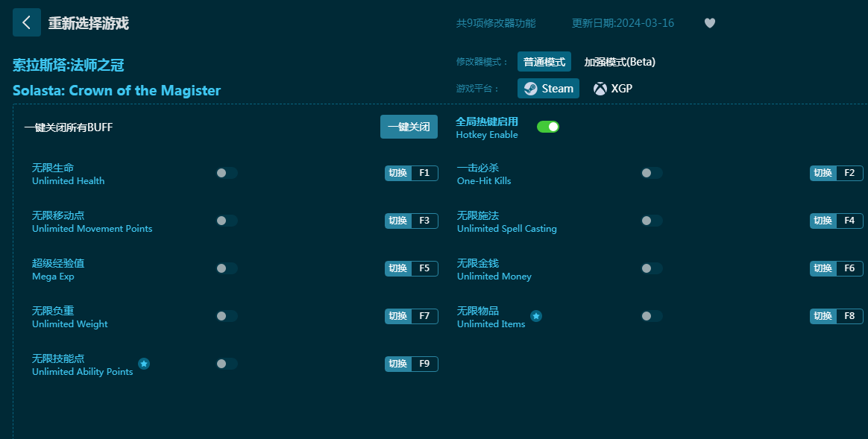Viewport: 868px width, 439px height.
Task: Click the 游戏平台 label
Action: point(478,89)
